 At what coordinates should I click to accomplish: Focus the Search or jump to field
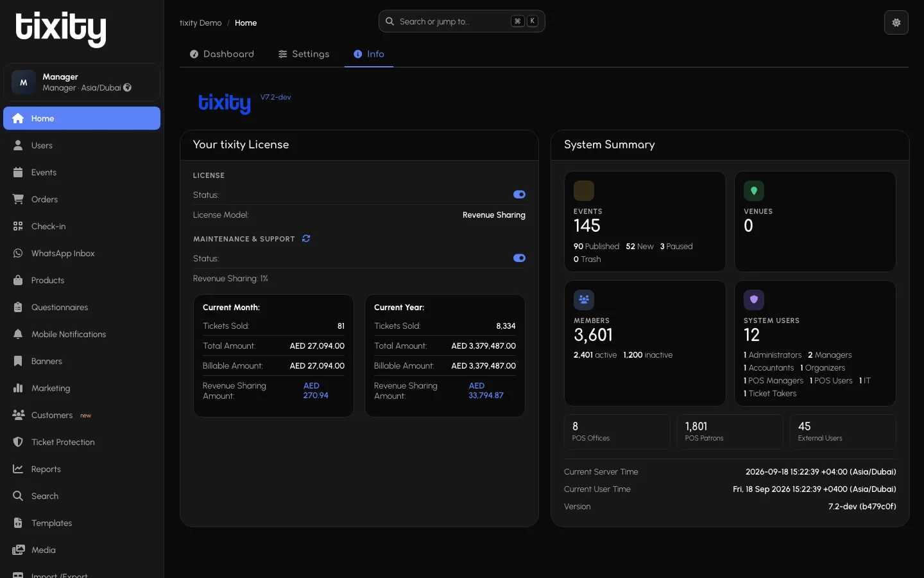pos(461,21)
